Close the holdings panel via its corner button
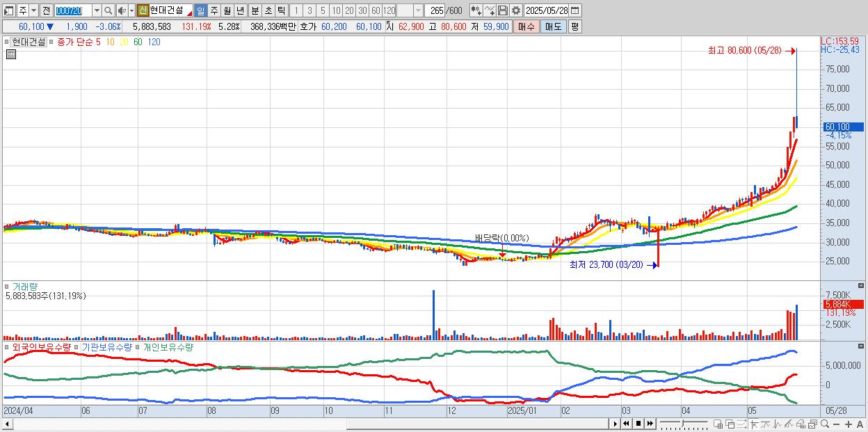The width and height of the screenshot is (868, 432). (862, 346)
